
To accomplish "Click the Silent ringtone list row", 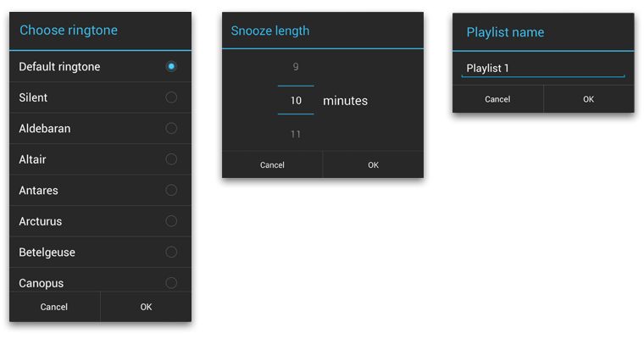I will pos(85,97).
